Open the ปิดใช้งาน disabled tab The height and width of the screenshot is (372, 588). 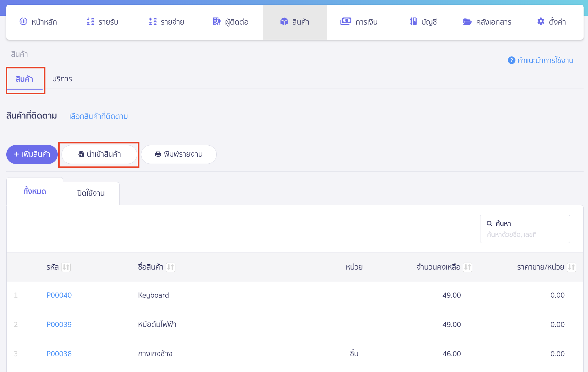(91, 193)
